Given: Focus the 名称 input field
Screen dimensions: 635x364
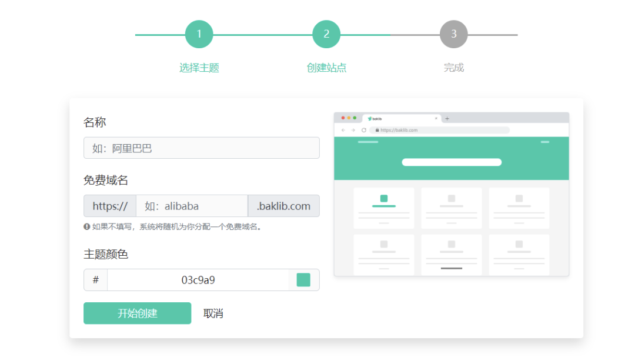Looking at the screenshot, I should pyautogui.click(x=201, y=148).
